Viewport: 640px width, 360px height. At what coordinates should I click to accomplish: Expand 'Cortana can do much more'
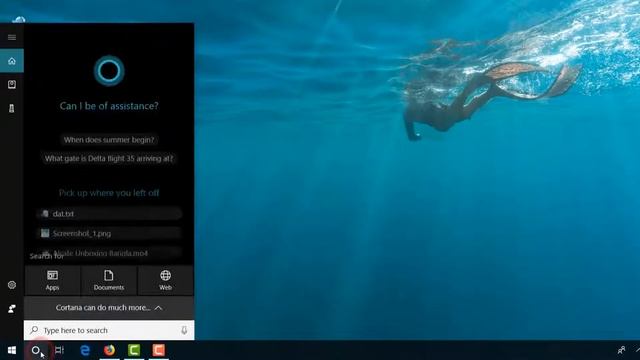(109, 308)
